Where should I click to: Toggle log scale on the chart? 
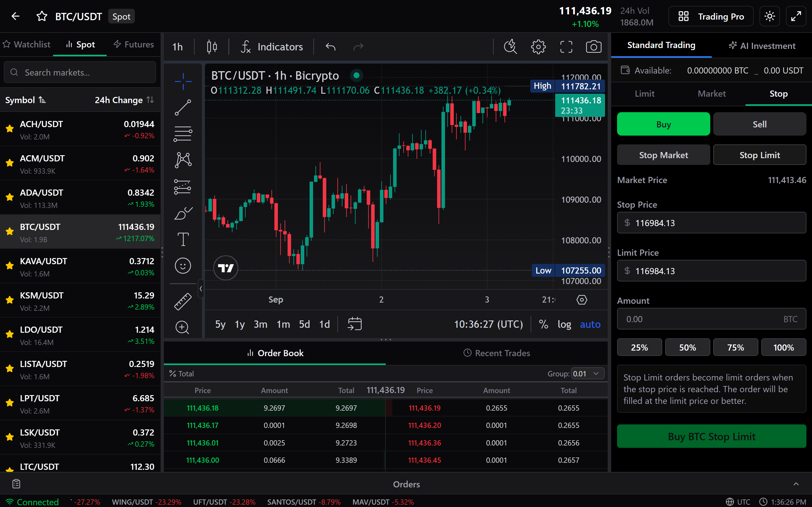point(564,324)
